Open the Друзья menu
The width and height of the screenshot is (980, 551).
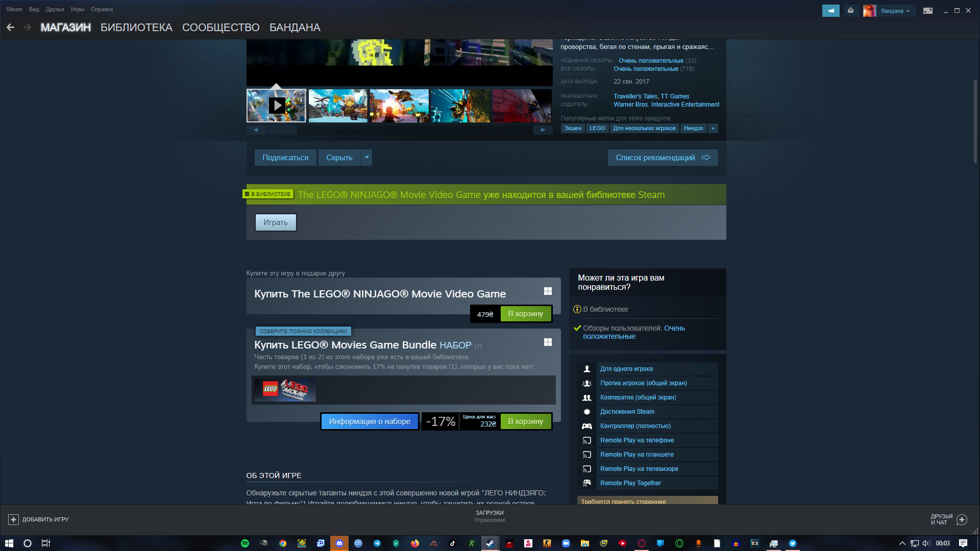tap(55, 9)
